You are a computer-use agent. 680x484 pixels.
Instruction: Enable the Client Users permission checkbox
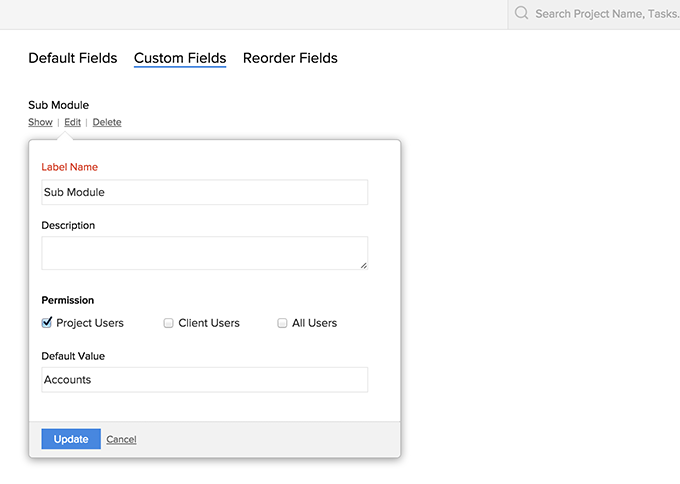click(169, 323)
